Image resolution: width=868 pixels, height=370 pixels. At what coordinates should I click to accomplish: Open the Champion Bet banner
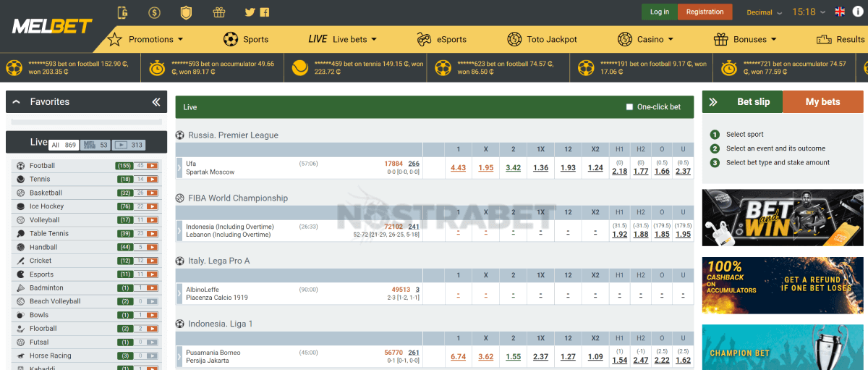click(x=783, y=348)
